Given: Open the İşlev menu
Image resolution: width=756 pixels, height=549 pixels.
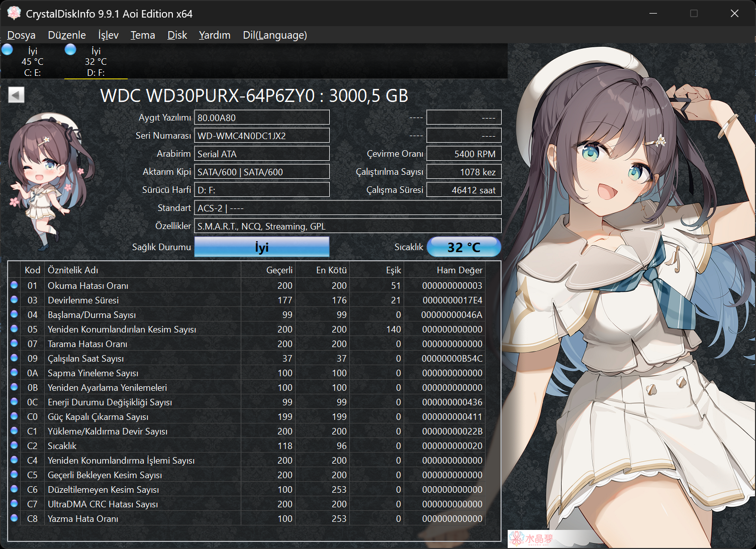Looking at the screenshot, I should [108, 35].
